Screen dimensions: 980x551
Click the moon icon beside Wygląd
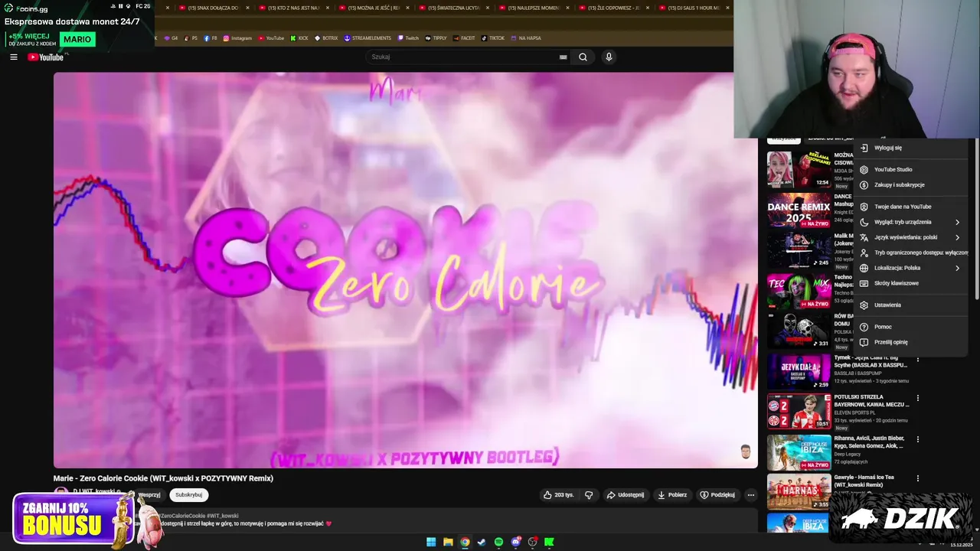[864, 222]
